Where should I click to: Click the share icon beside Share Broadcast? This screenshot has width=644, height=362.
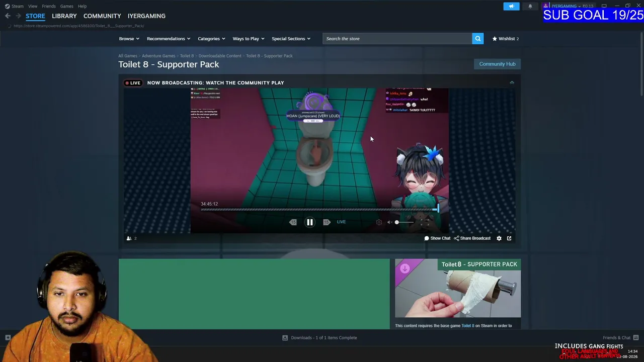point(456,238)
